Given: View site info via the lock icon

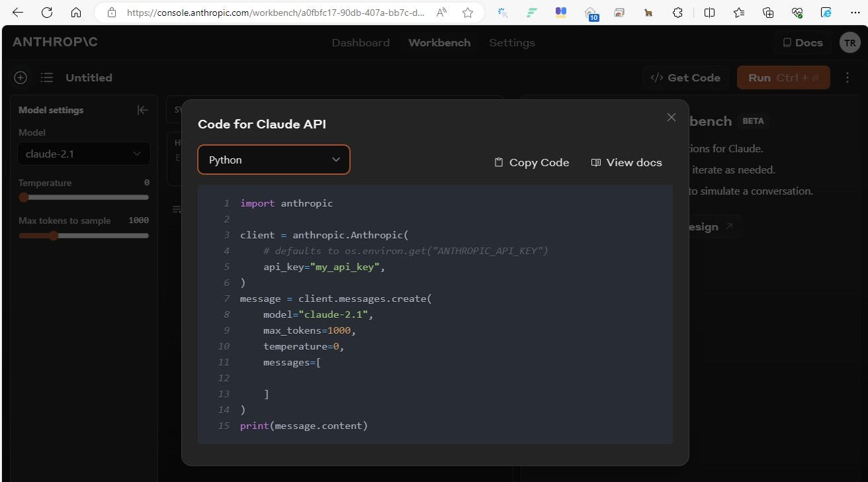Looking at the screenshot, I should pyautogui.click(x=112, y=12).
